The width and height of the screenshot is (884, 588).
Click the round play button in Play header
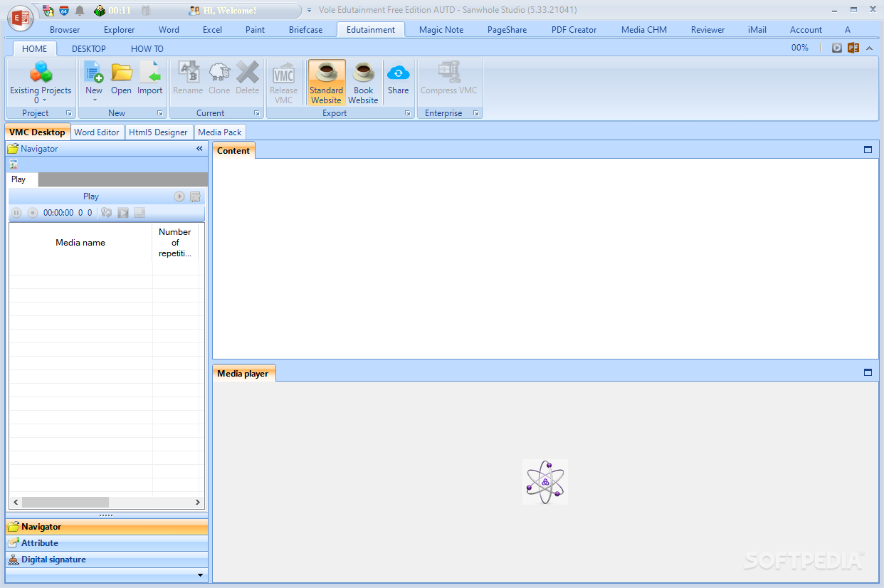click(179, 196)
